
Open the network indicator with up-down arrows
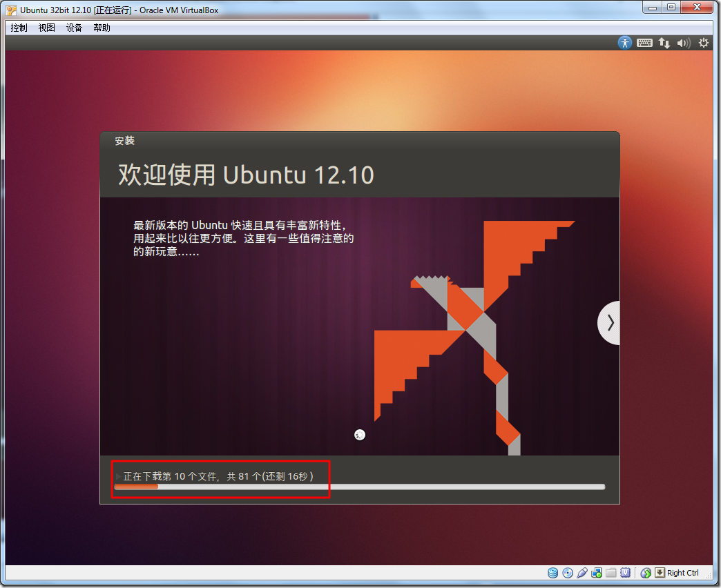(664, 43)
